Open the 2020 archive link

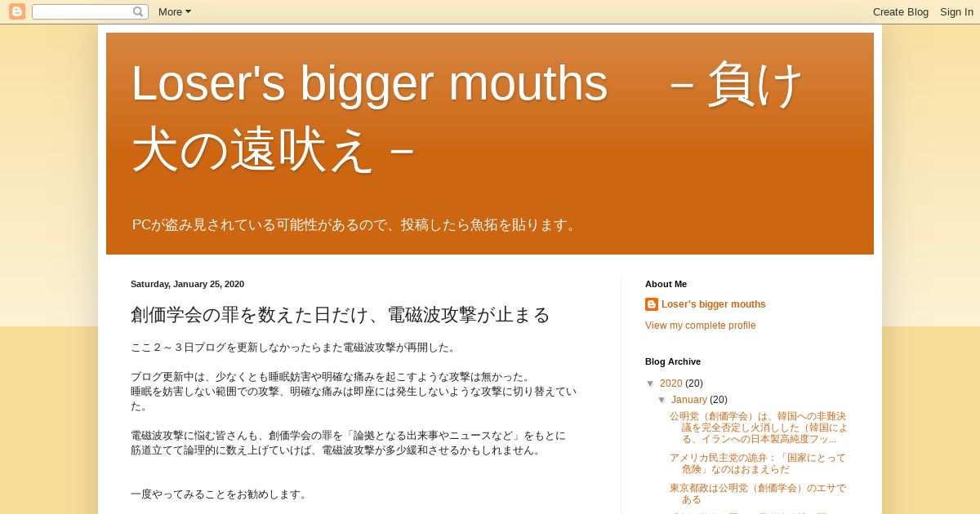(671, 383)
